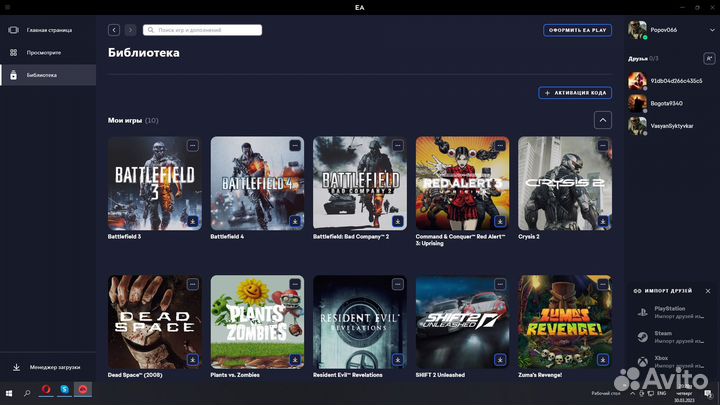Open Просмотрите in sidebar

[x=48, y=52]
